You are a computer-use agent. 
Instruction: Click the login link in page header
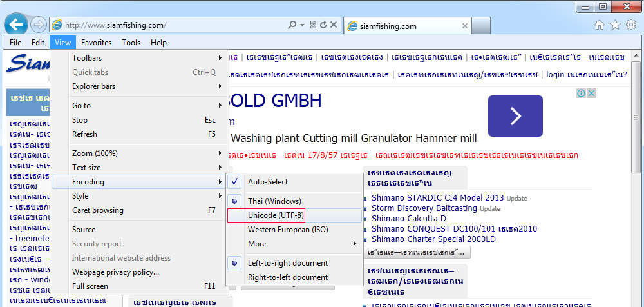click(587, 75)
